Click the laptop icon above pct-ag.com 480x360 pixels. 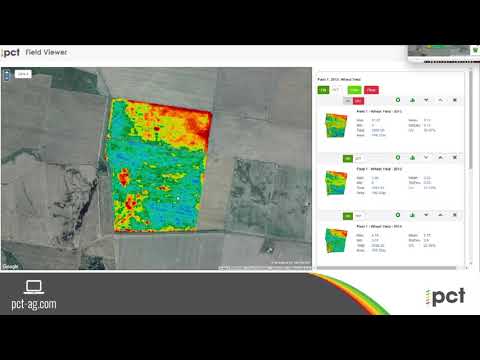click(x=34, y=287)
